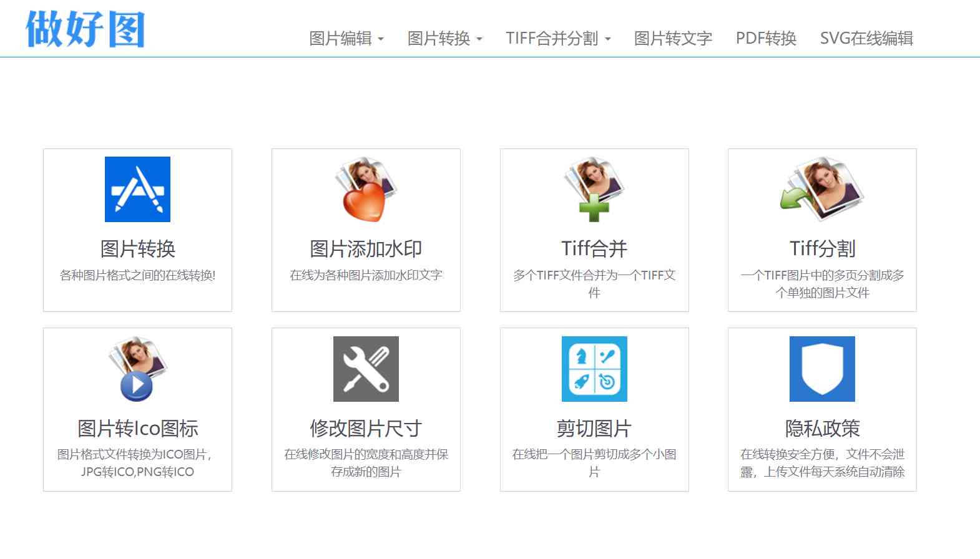Go to 图片转文字 in navigation
The width and height of the screenshot is (980, 559).
point(673,39)
